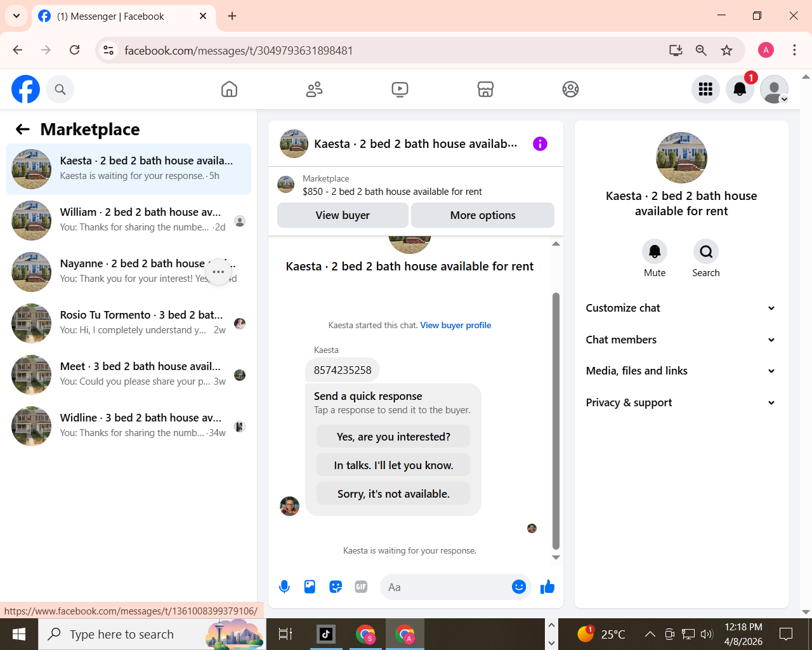This screenshot has width=812, height=650.
Task: Expand Media, files and links section
Action: pyautogui.click(x=680, y=371)
